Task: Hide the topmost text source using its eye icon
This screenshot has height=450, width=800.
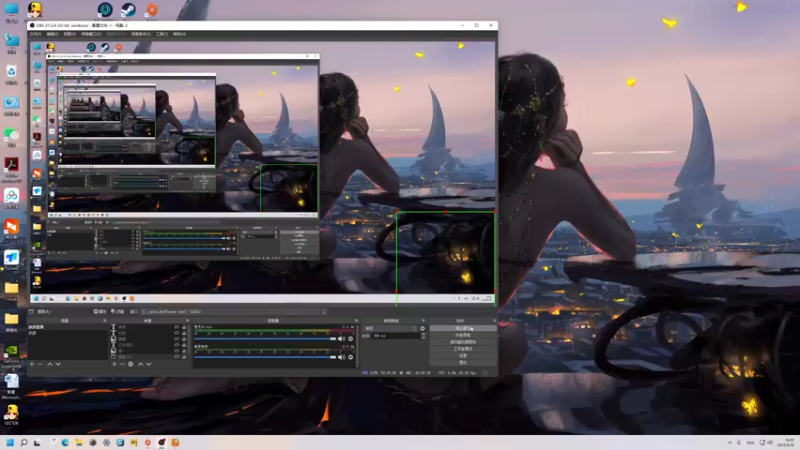Action: [177, 327]
